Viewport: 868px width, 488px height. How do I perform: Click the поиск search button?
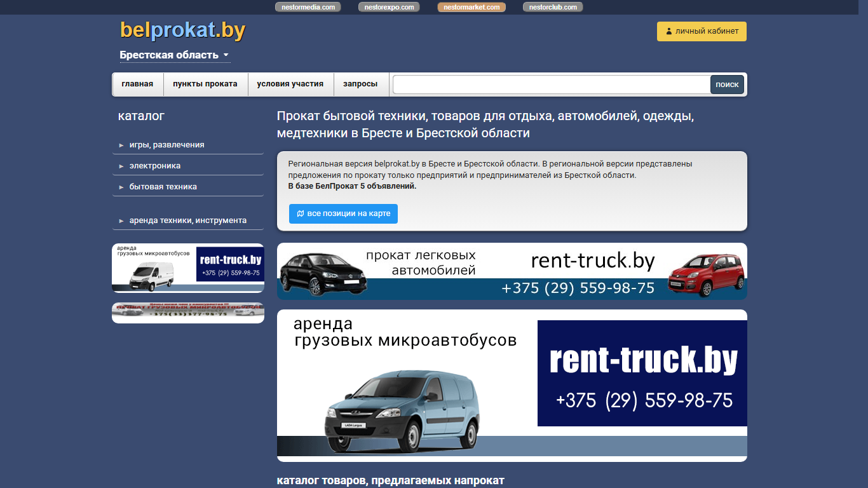pos(727,85)
